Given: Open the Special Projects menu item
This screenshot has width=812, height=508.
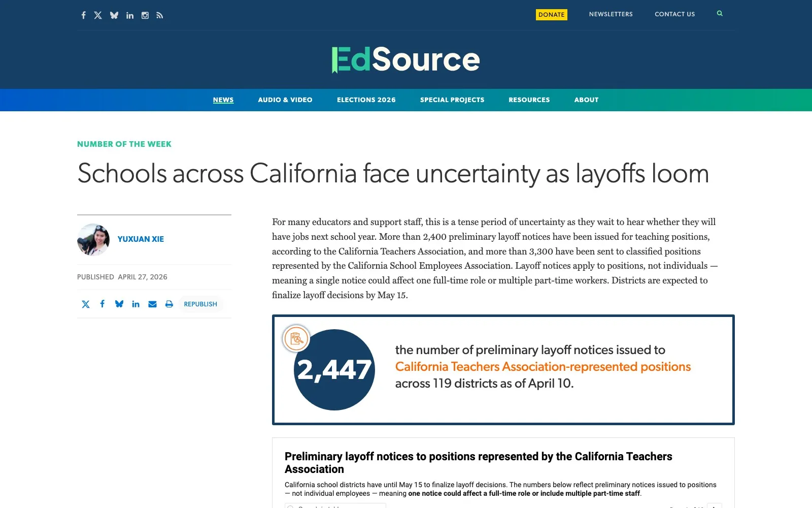Looking at the screenshot, I should pos(452,100).
